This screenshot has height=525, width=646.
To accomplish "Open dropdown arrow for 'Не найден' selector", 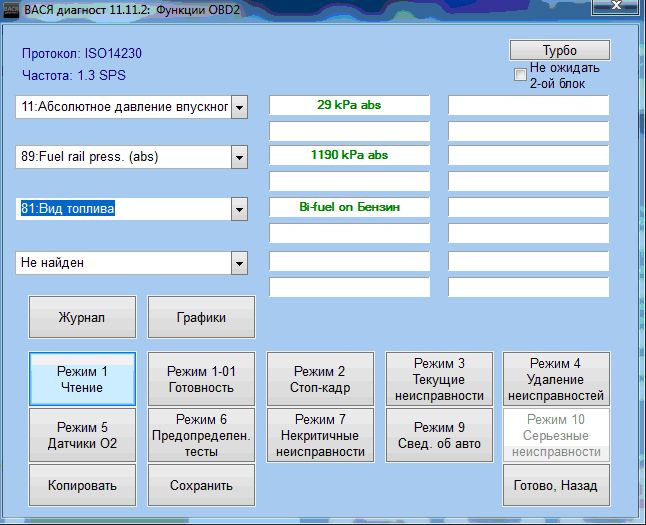I will point(239,263).
